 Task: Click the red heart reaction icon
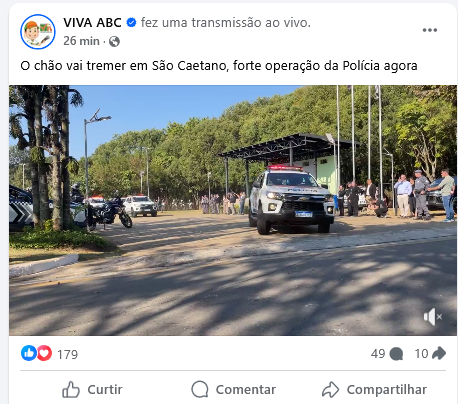(x=44, y=353)
